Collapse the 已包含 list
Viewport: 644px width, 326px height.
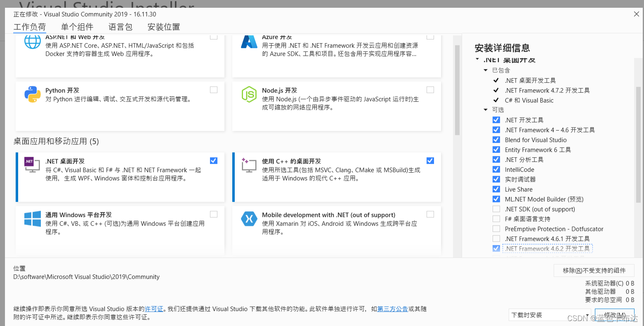486,70
